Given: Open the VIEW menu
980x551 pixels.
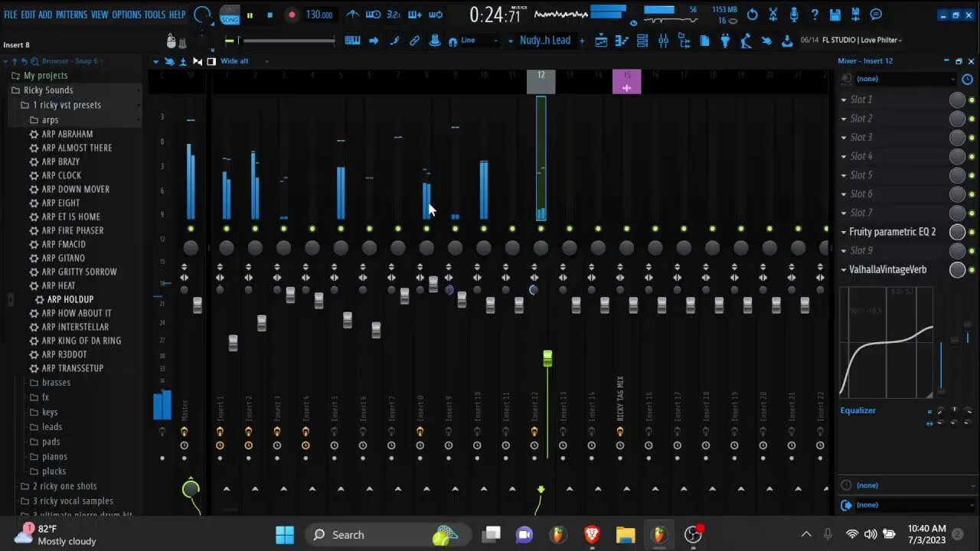Looking at the screenshot, I should 100,15.
